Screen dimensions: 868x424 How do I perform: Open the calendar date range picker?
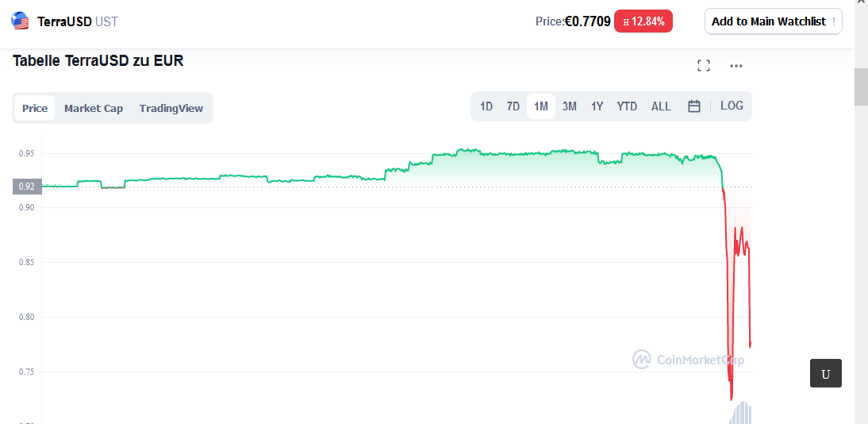[694, 106]
